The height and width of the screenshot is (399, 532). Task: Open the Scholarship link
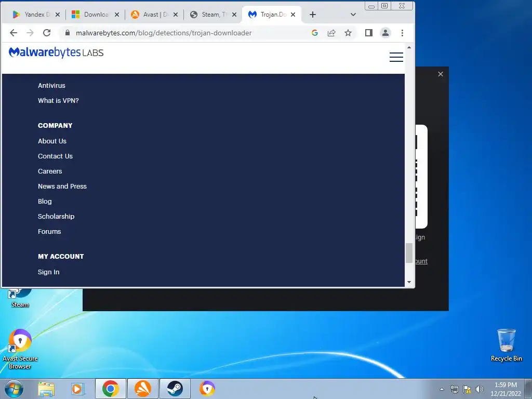(56, 217)
